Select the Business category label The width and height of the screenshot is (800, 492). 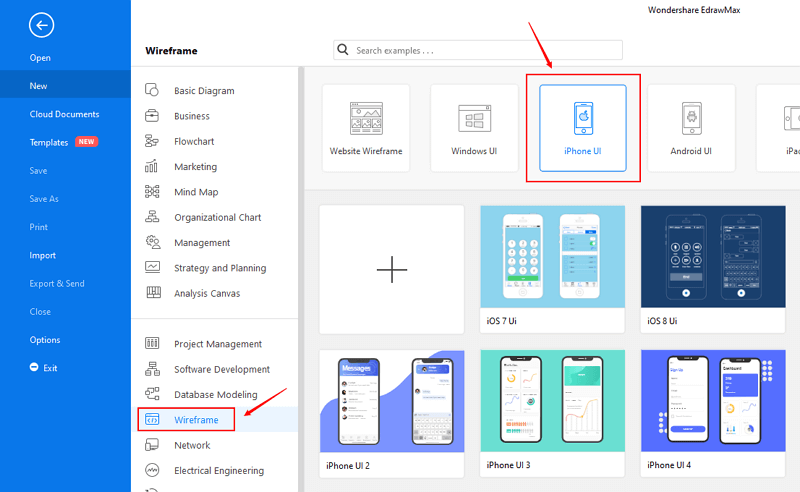(191, 116)
